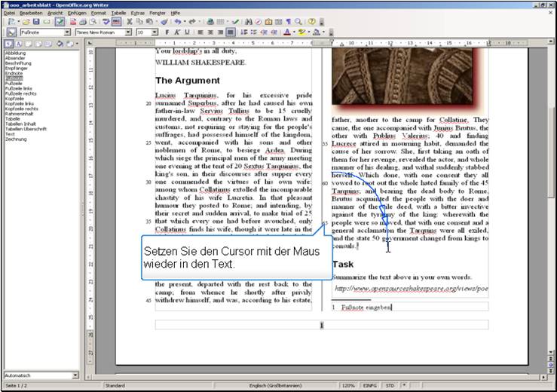The image size is (557, 392).
Task: Open font size dropdown showing 10
Action: pyautogui.click(x=155, y=32)
